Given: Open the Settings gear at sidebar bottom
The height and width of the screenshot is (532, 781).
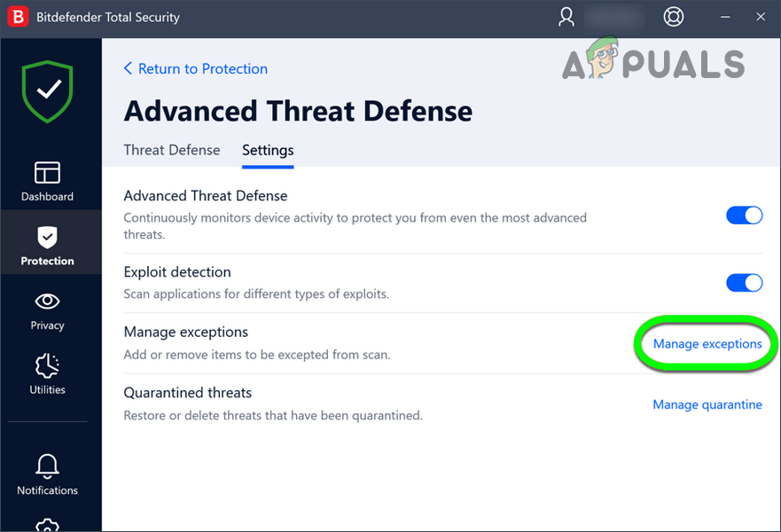Looking at the screenshot, I should point(47,525).
